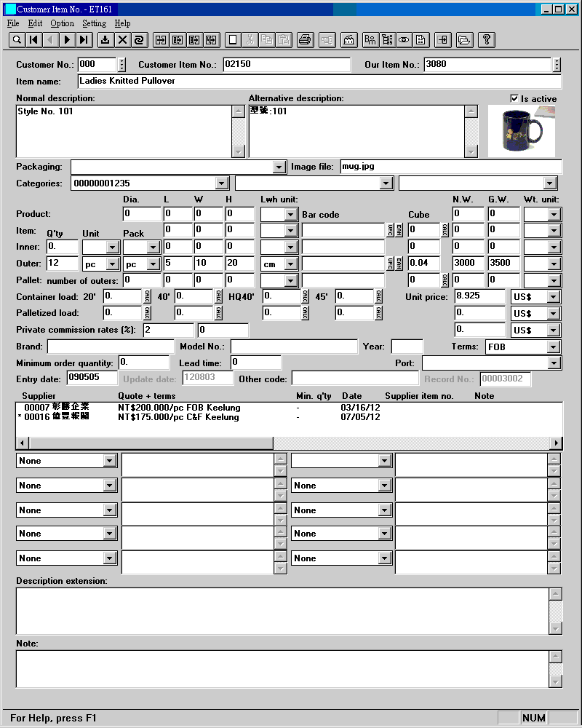The image size is (582, 728).
Task: Click the question mark help icon
Action: [x=486, y=40]
